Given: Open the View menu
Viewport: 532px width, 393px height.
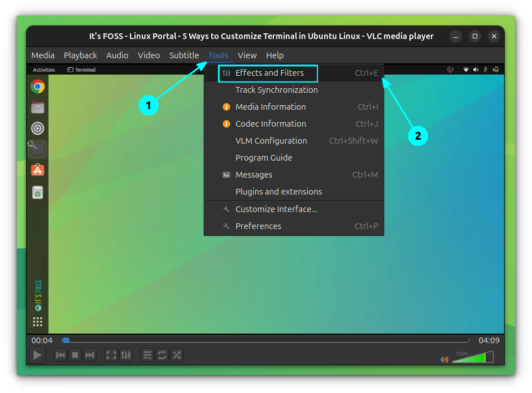Looking at the screenshot, I should pyautogui.click(x=247, y=55).
